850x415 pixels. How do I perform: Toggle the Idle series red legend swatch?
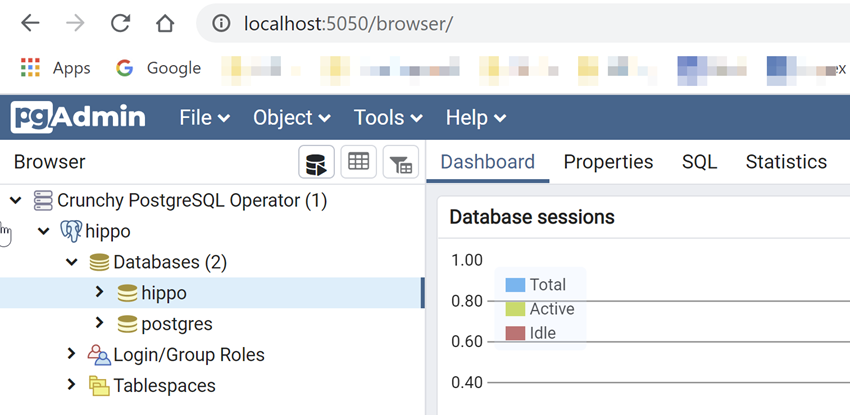515,333
